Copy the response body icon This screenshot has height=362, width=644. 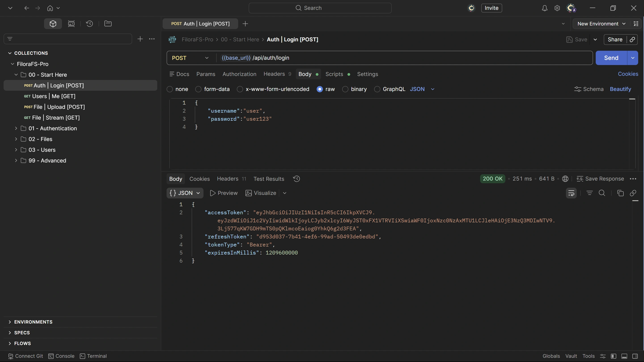[x=621, y=193]
